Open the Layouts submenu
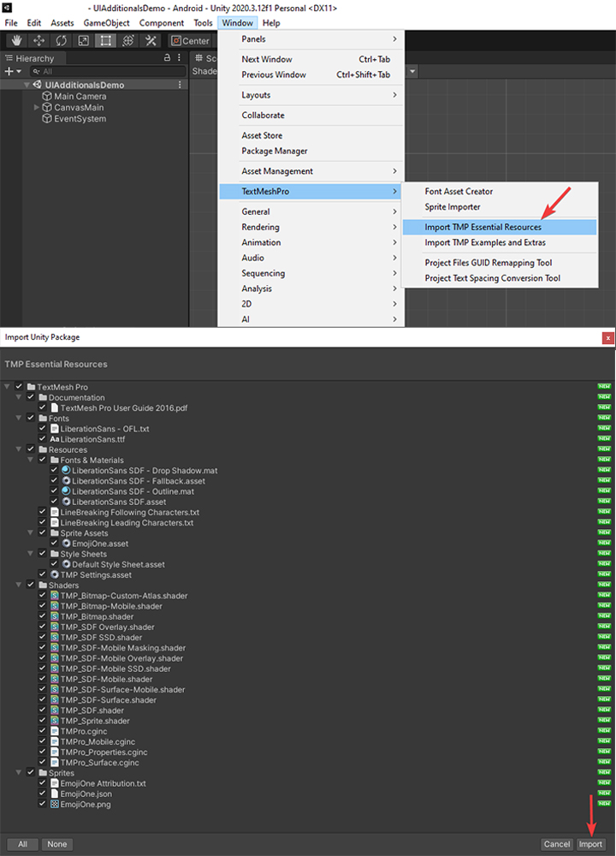Viewport: 616px width, 856px height. pyautogui.click(x=311, y=95)
